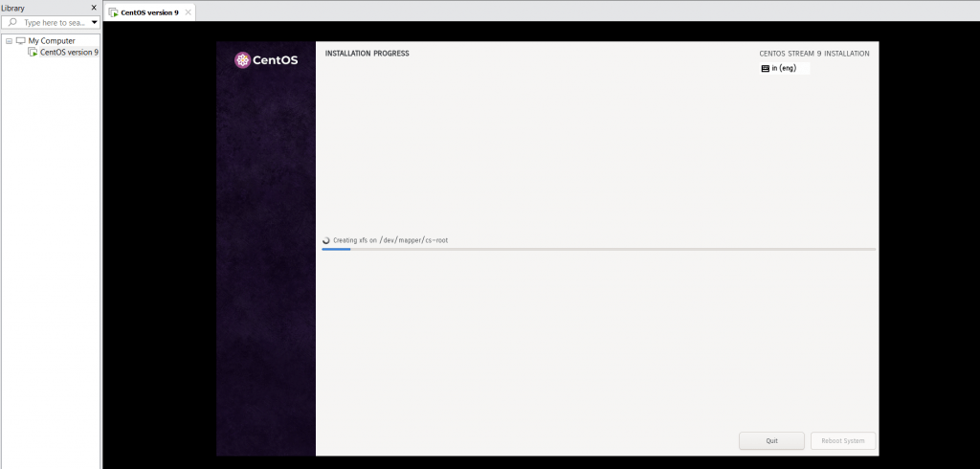Click the CENTOS STREAM 9 INSTALLATION title
This screenshot has width=980, height=469.
[x=813, y=54]
